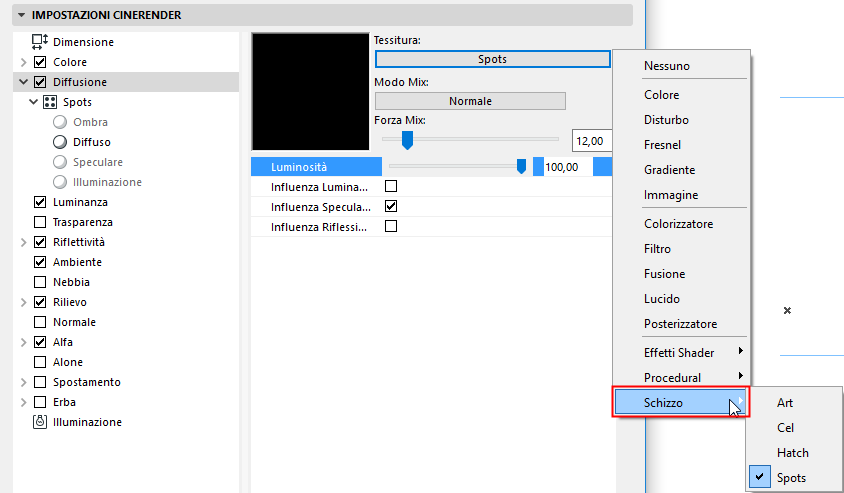This screenshot has width=844, height=493.
Task: Click the small x mark on the right side
Action: pyautogui.click(x=787, y=311)
